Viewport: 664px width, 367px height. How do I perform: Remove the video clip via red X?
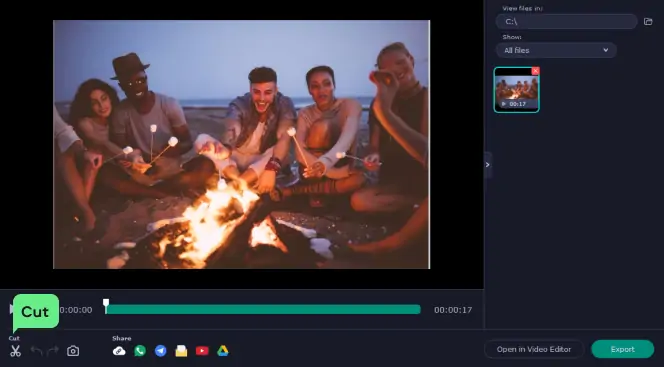click(535, 71)
